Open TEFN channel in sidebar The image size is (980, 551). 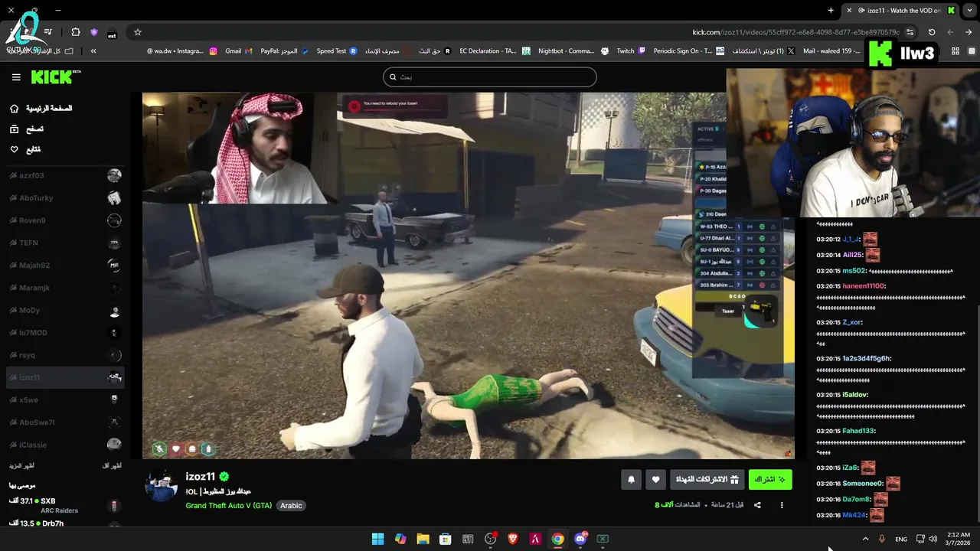[65, 243]
